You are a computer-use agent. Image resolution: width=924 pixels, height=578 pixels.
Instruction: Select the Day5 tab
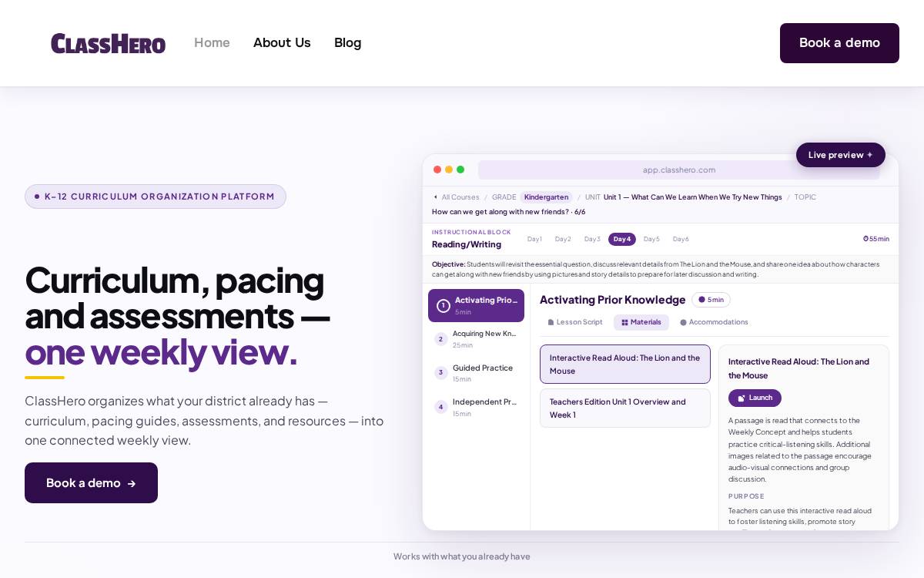(x=651, y=239)
